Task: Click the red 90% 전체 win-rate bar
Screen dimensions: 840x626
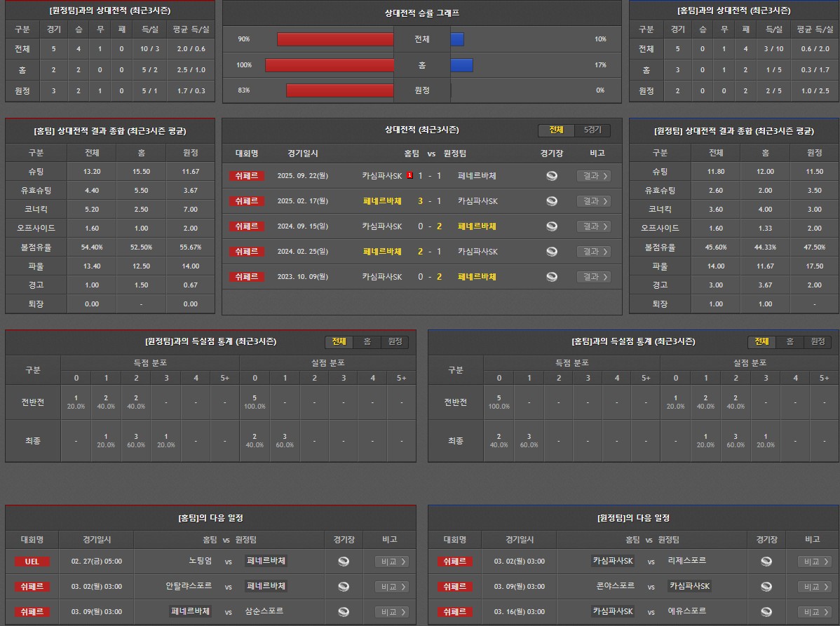Action: point(335,39)
